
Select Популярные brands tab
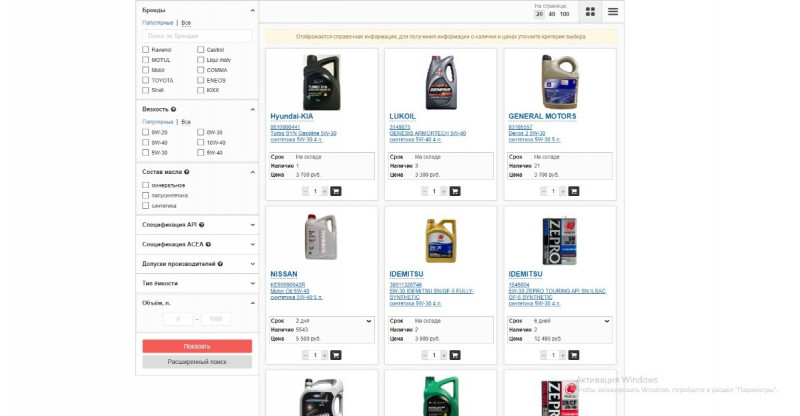[158, 23]
